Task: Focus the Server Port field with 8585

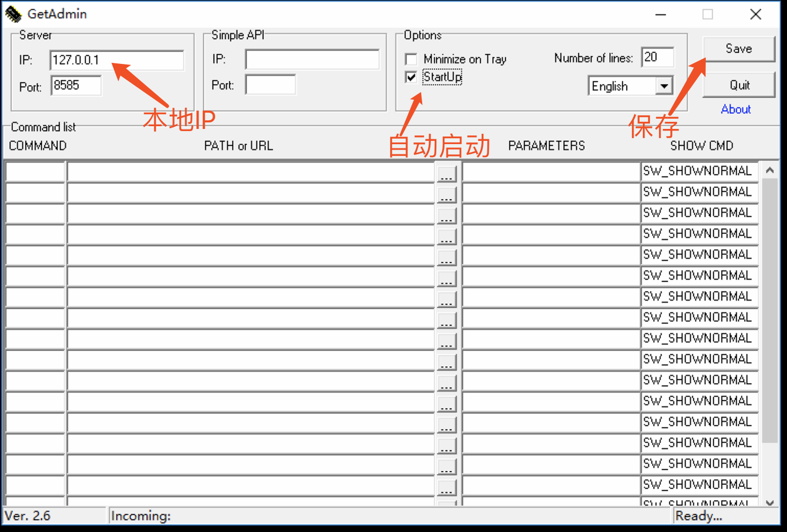Action: (x=76, y=86)
